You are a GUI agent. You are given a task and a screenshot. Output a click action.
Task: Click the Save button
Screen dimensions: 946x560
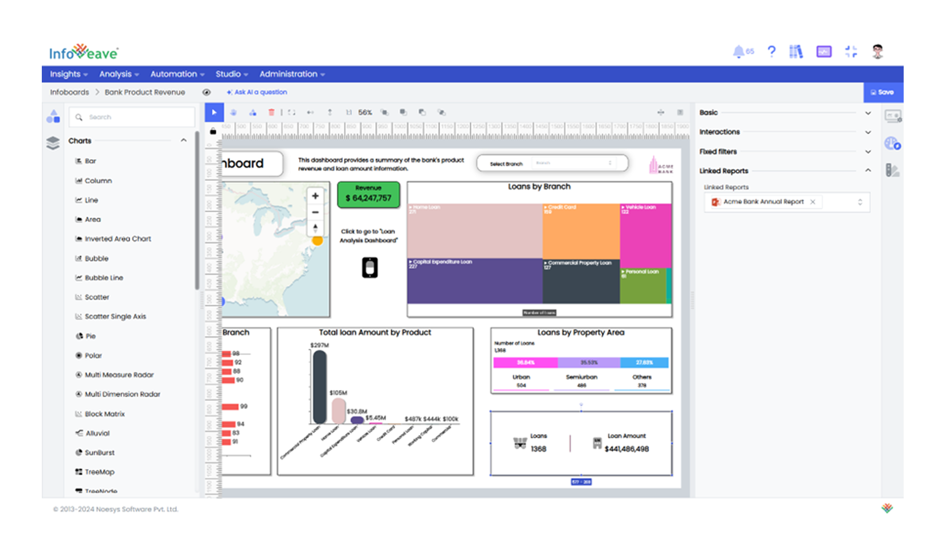(x=882, y=92)
